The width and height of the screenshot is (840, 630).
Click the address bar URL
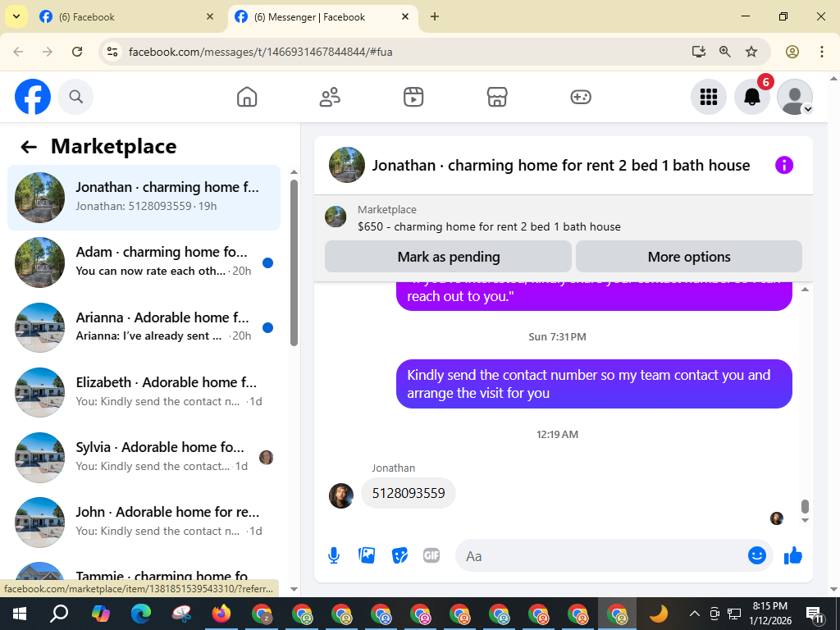pyautogui.click(x=260, y=52)
